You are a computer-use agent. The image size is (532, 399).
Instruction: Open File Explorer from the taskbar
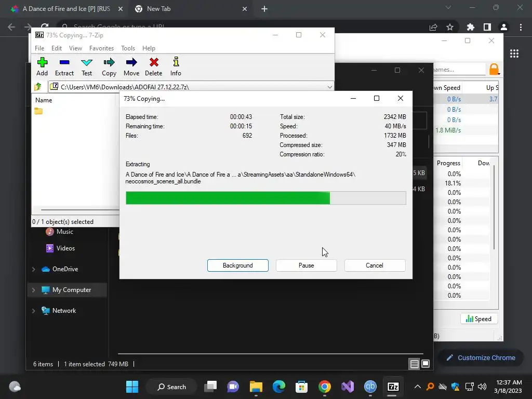point(256,387)
